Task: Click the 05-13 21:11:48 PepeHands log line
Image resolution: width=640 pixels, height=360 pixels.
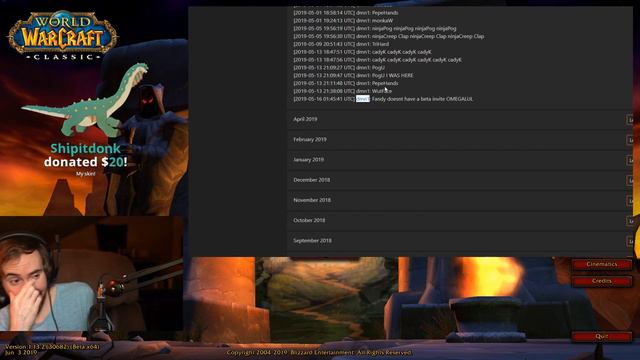Action: coord(345,83)
